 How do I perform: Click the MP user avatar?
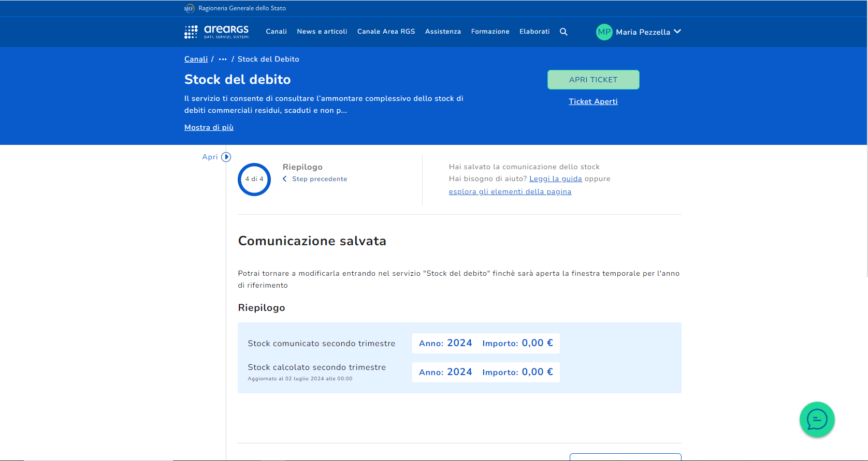pos(604,32)
